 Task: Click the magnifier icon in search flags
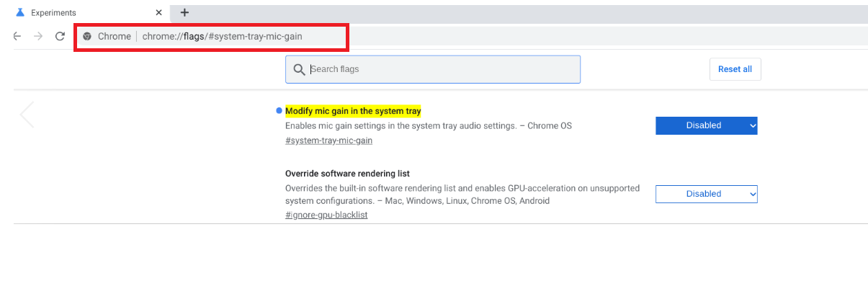point(299,69)
